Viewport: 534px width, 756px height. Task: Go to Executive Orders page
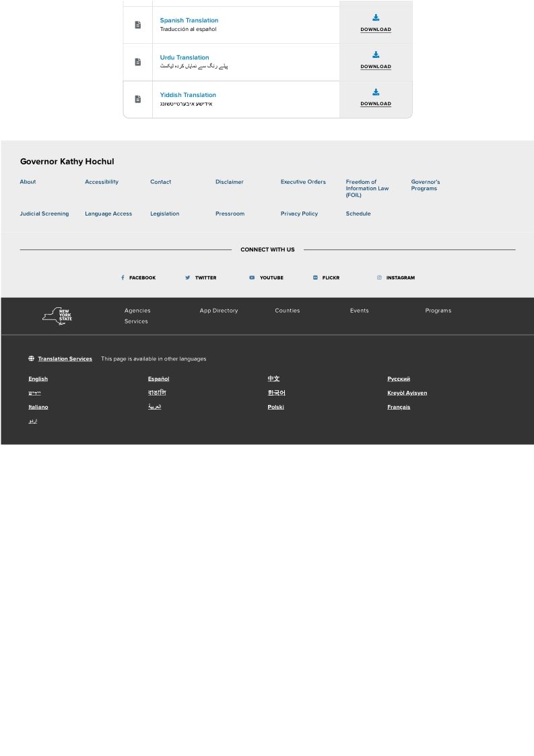(303, 182)
